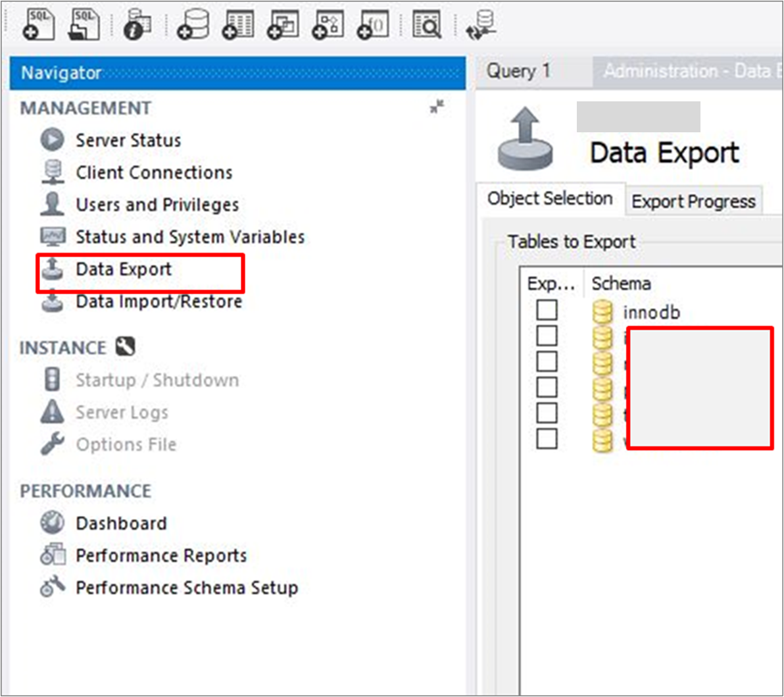
Task: Open Users and Privileges
Action: [x=157, y=205]
